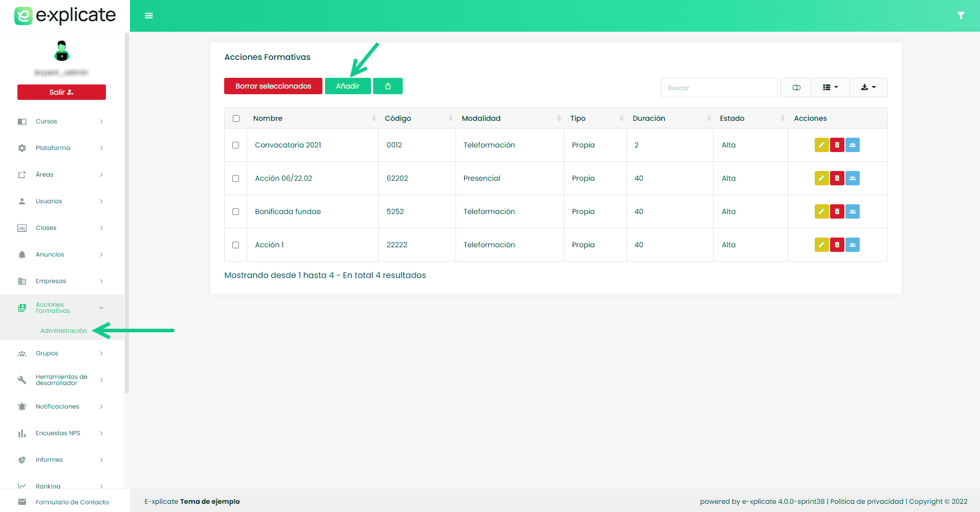The width and height of the screenshot is (980, 512).
Task: Check the select-all checkbox in table header
Action: (x=236, y=118)
